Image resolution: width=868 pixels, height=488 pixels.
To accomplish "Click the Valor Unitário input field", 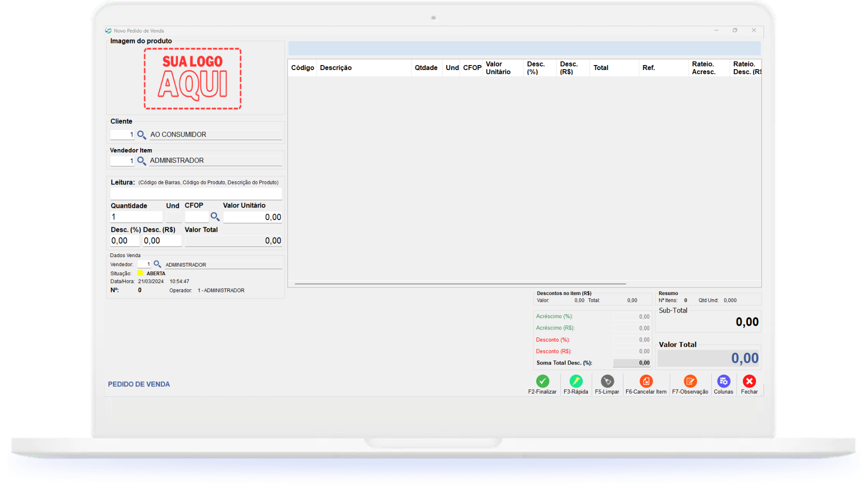I will click(252, 217).
